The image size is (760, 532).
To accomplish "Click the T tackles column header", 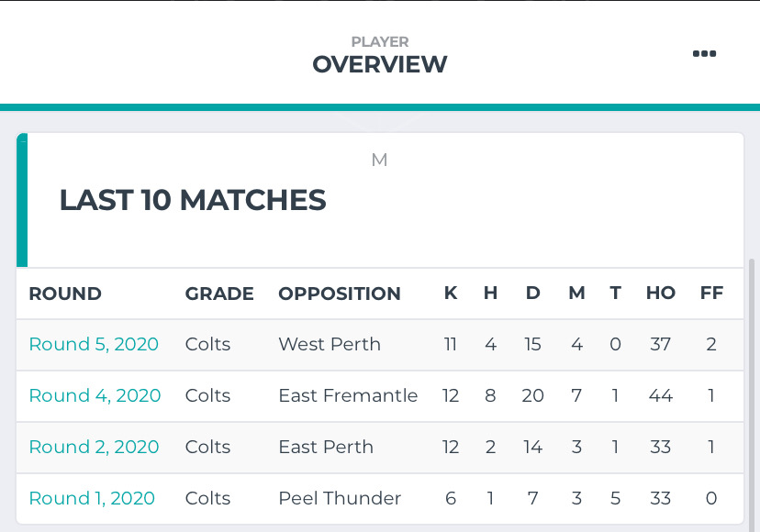I will tap(615, 294).
